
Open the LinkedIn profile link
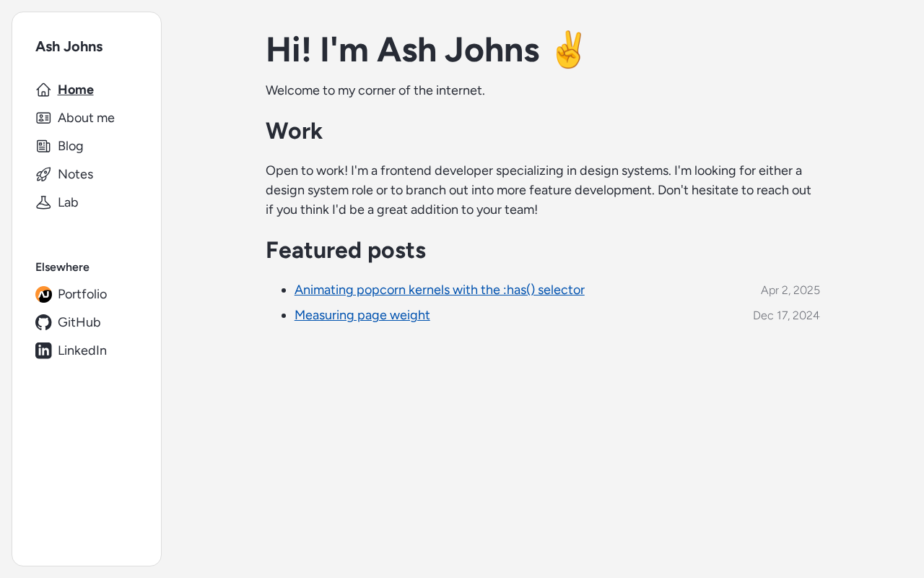click(x=82, y=350)
